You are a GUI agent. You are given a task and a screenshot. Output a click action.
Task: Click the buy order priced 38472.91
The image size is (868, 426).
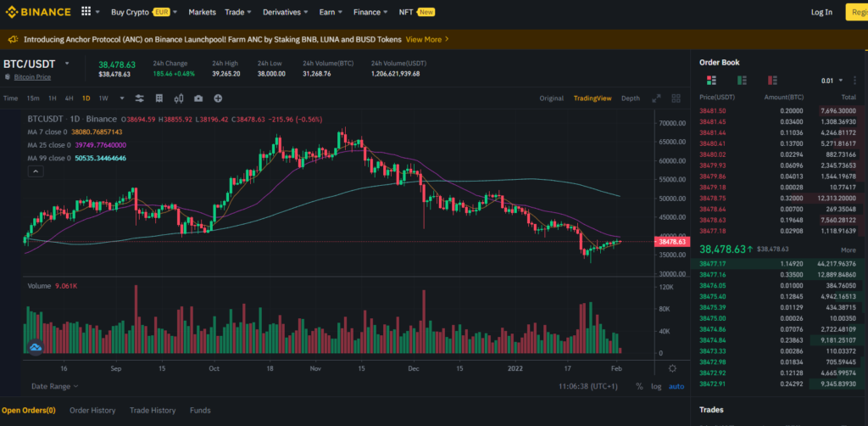(778, 384)
